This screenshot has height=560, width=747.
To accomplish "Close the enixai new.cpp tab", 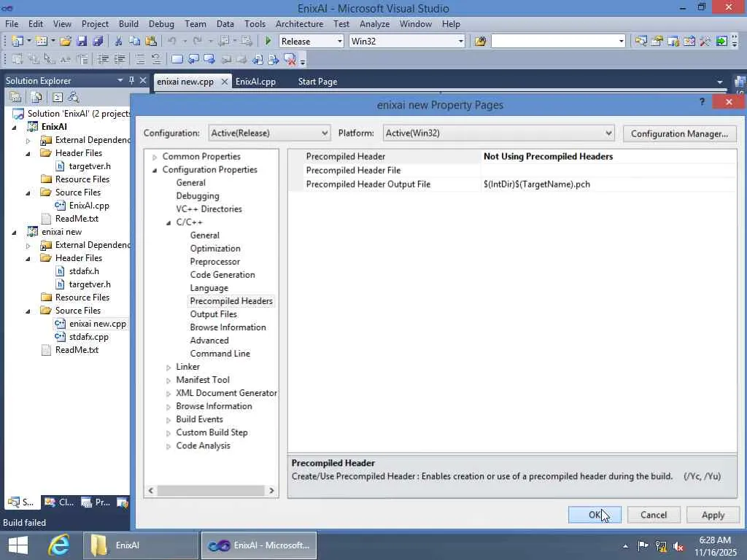I will [225, 82].
